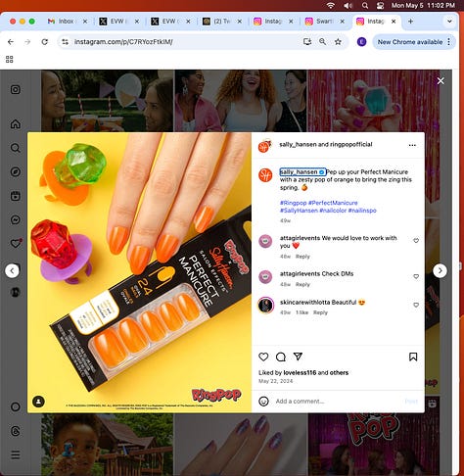This screenshot has width=464, height=476.
Task: Open the More hamburger menu in sidebar
Action: coord(16,454)
